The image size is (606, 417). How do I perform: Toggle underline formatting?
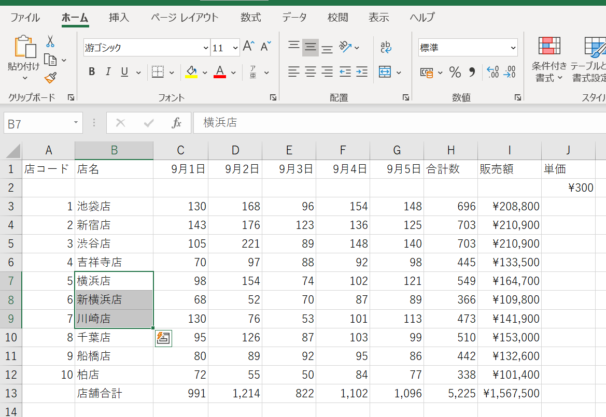point(124,71)
